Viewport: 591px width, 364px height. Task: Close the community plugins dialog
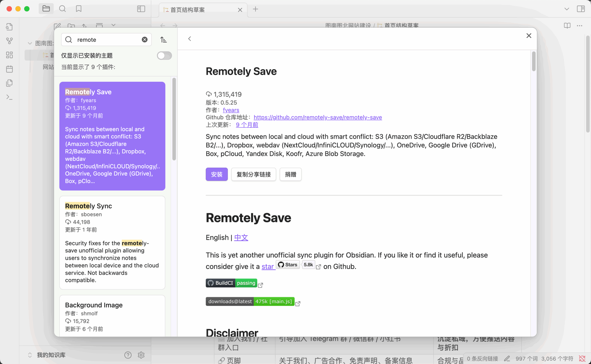pos(529,35)
